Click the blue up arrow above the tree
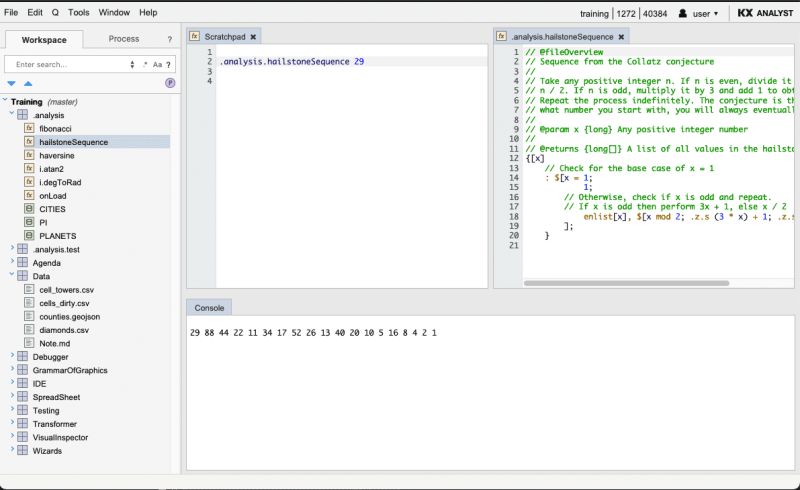 click(x=28, y=83)
